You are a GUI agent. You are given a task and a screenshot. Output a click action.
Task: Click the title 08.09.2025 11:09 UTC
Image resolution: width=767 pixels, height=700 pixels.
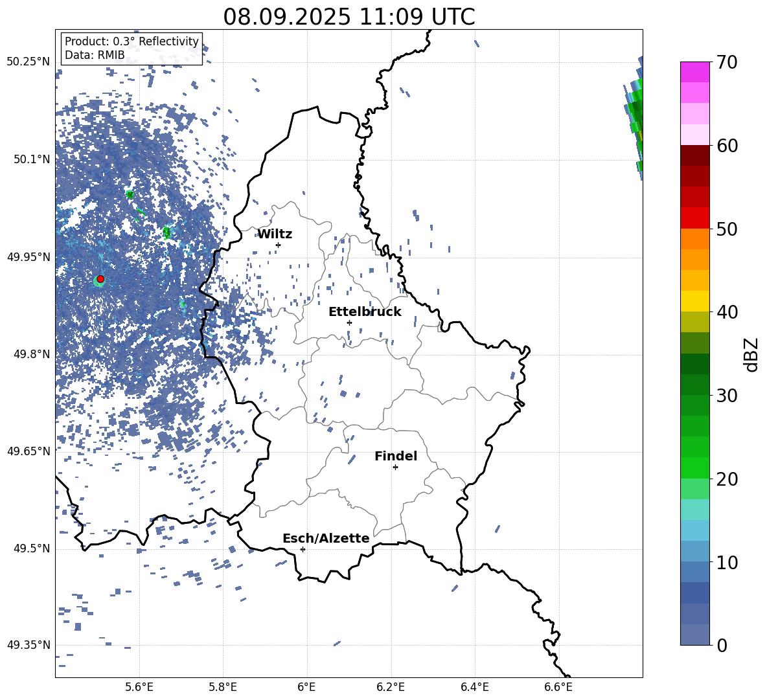tap(349, 17)
